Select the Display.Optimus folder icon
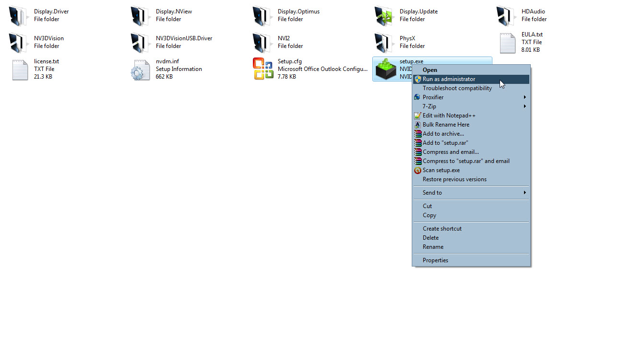Image resolution: width=644 pixels, height=349 pixels. (263, 16)
